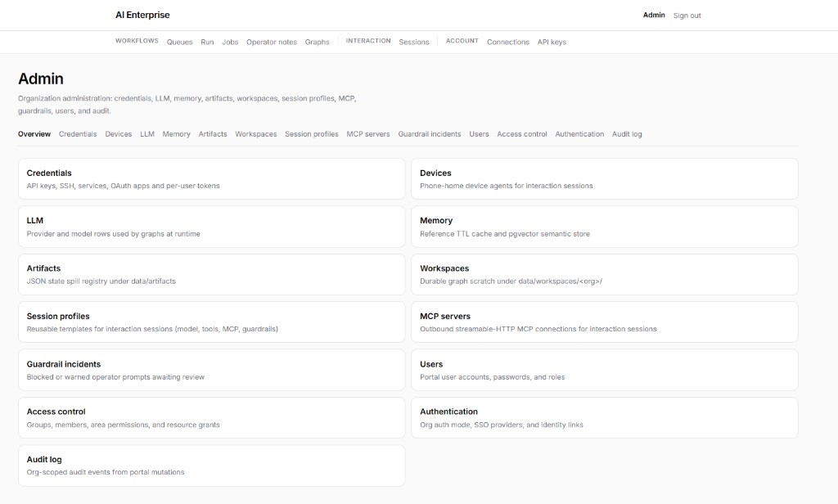Open the MCP servers card

(x=605, y=322)
